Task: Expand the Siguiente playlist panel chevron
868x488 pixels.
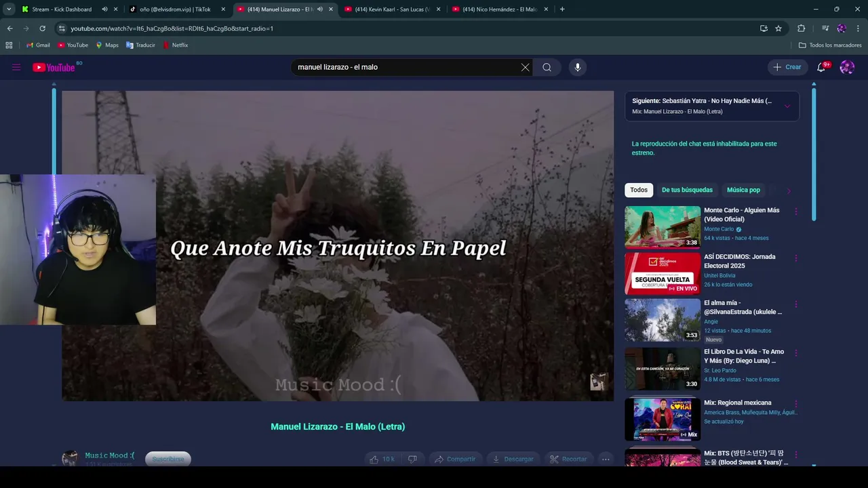Action: [787, 106]
